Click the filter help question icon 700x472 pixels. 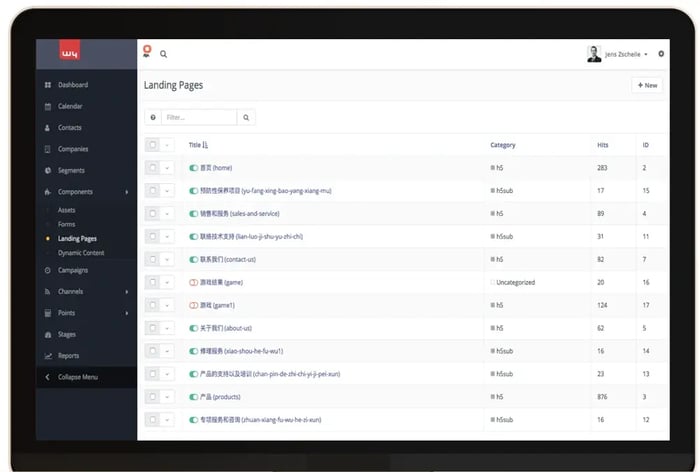coord(153,117)
